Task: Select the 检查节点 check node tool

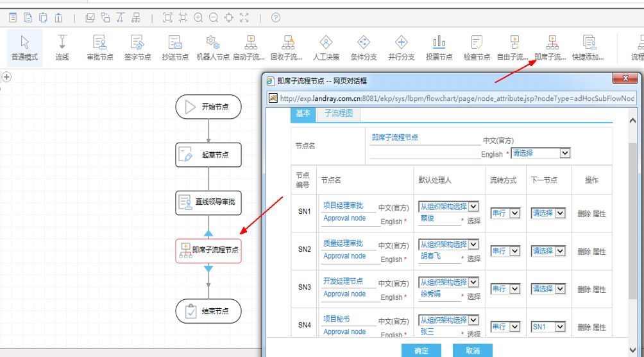Action: [x=477, y=48]
